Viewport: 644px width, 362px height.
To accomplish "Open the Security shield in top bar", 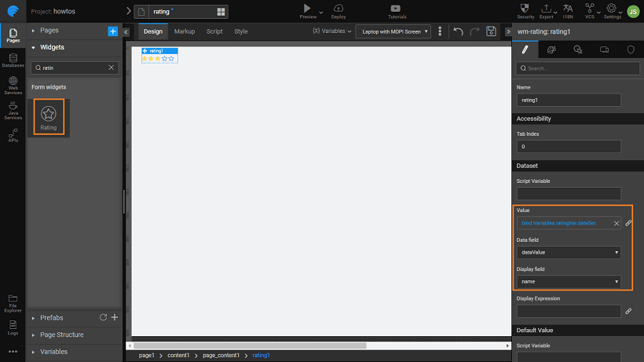I will coord(526,9).
